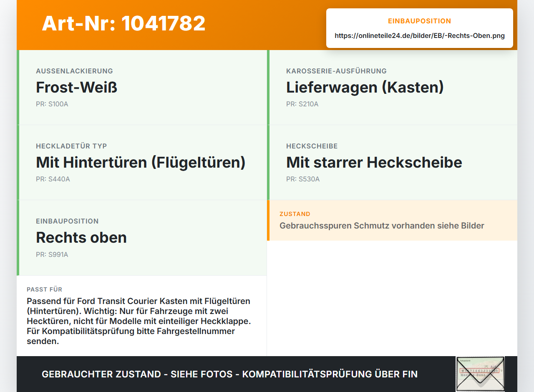Image resolution: width=534 pixels, height=392 pixels.
Task: Click the PR: S530A code
Action: pos(303,179)
